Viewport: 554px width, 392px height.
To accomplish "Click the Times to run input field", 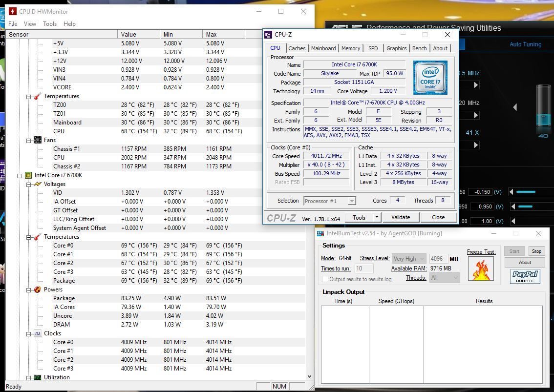I will [x=363, y=268].
